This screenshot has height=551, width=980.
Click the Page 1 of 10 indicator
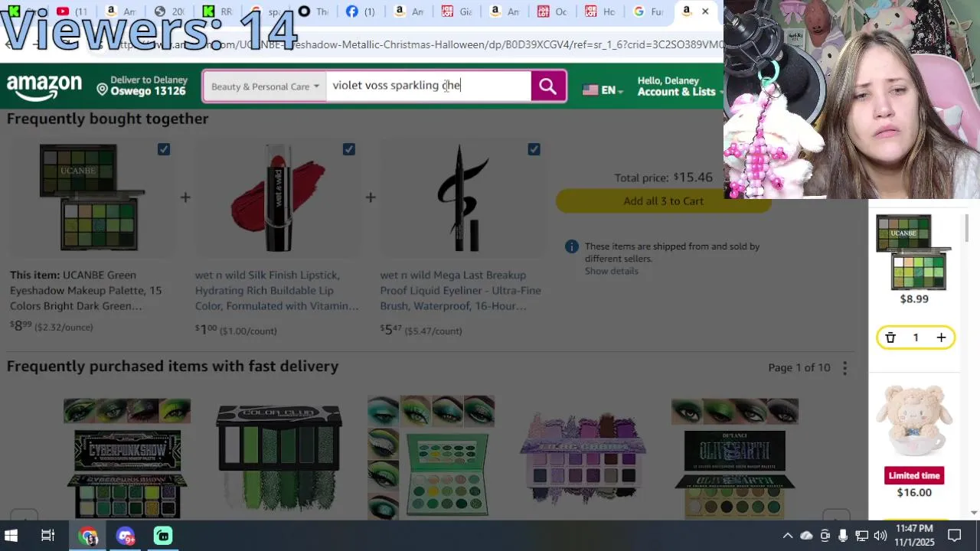[799, 368]
